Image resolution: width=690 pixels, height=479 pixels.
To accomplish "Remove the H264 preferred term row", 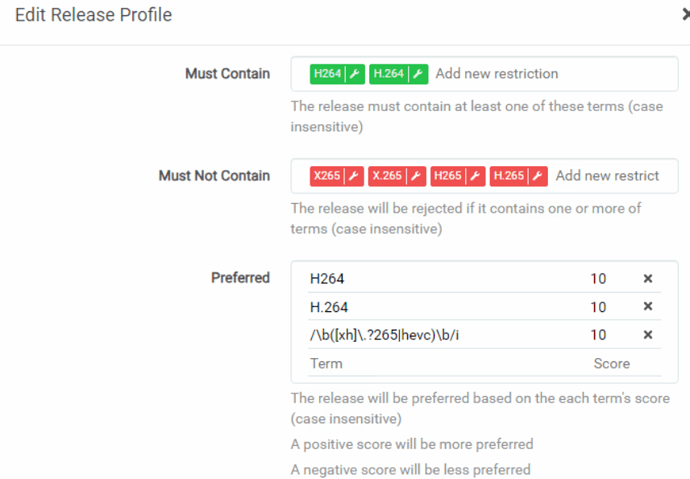I will coord(647,279).
